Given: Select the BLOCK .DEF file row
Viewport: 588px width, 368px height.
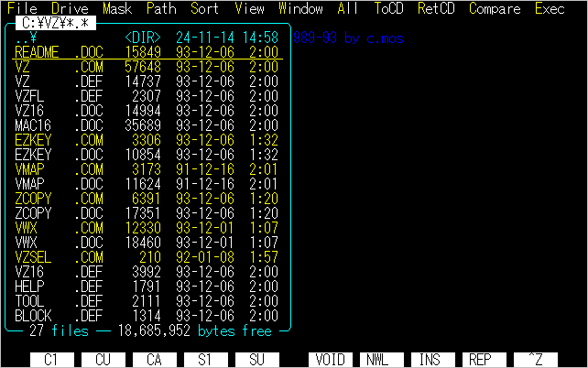Looking at the screenshot, I should tap(147, 316).
